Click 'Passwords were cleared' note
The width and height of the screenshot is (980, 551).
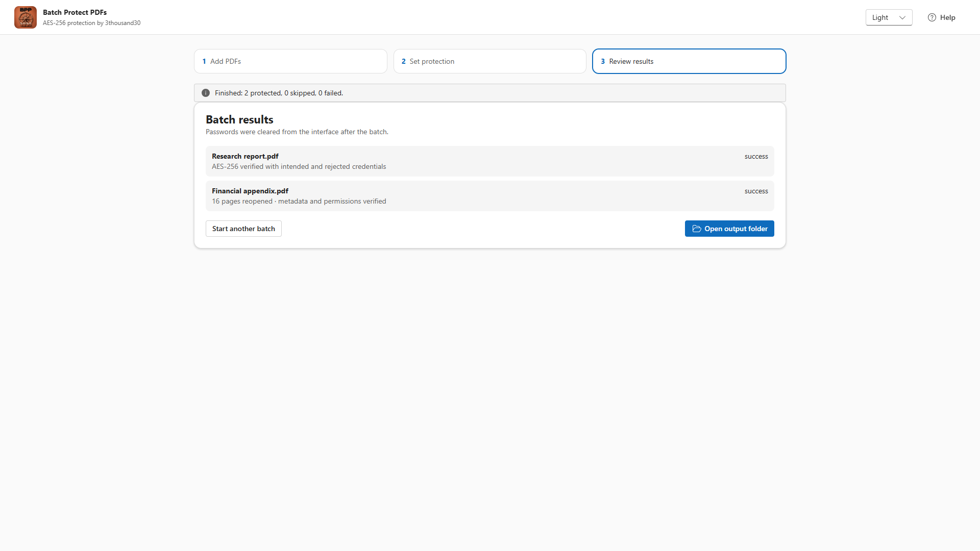pyautogui.click(x=297, y=132)
